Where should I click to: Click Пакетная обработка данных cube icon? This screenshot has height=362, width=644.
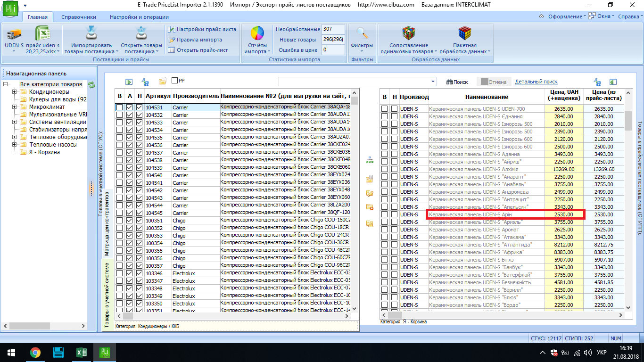coord(465,34)
